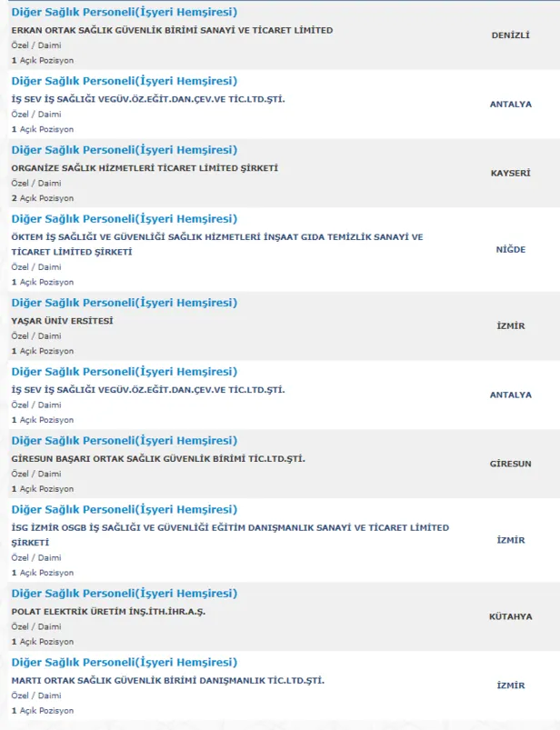Open the job title above ÖKTEM İŞ SAĞLIĞI
560x730 pixels.
124,219
